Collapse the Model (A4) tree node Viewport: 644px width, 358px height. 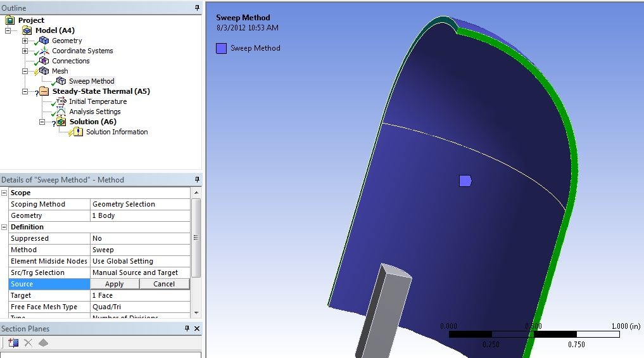(8, 30)
